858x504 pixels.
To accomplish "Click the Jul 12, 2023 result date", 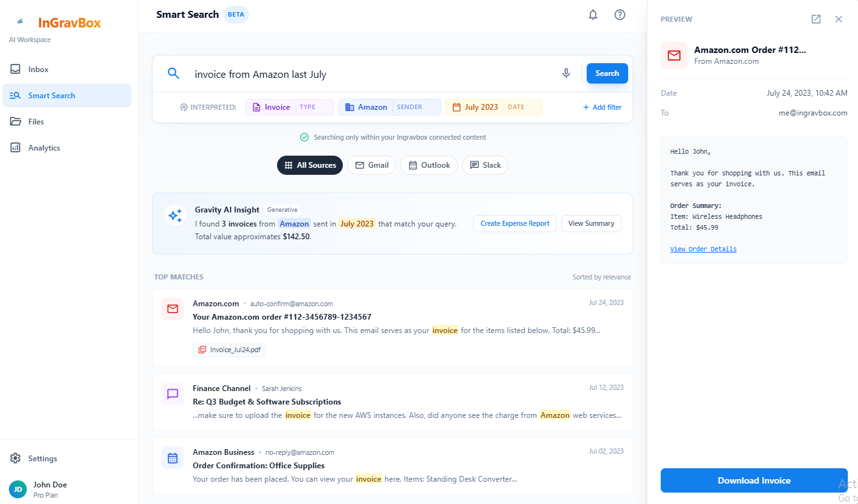I will pos(606,387).
